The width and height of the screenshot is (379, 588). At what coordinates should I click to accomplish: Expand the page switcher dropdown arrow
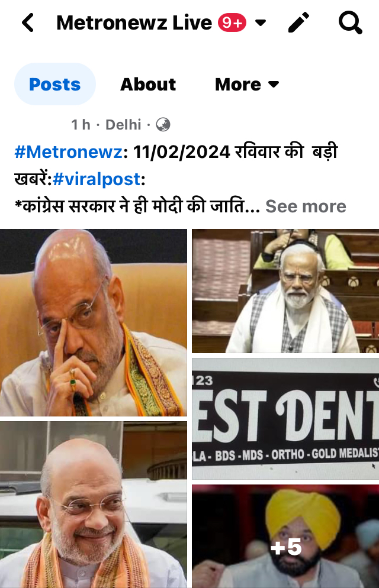(x=261, y=23)
